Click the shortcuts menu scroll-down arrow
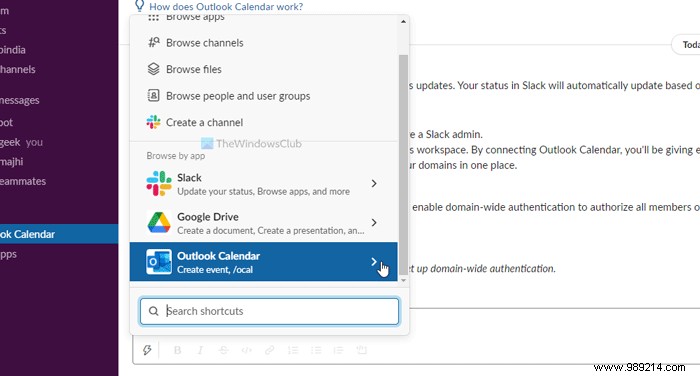This screenshot has height=376, width=700. tap(403, 280)
